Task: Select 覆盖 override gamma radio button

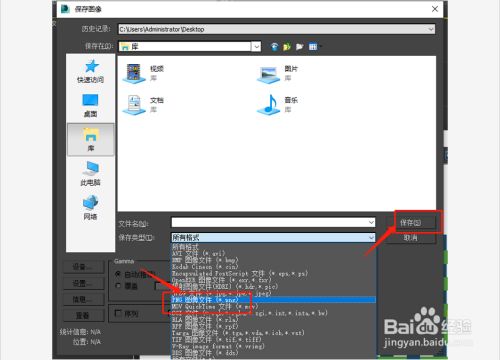Action: point(118,286)
